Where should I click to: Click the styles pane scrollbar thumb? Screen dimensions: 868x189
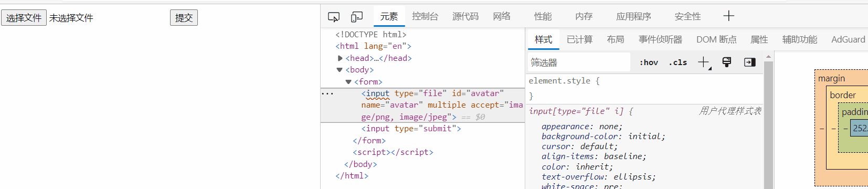pyautogui.click(x=768, y=125)
